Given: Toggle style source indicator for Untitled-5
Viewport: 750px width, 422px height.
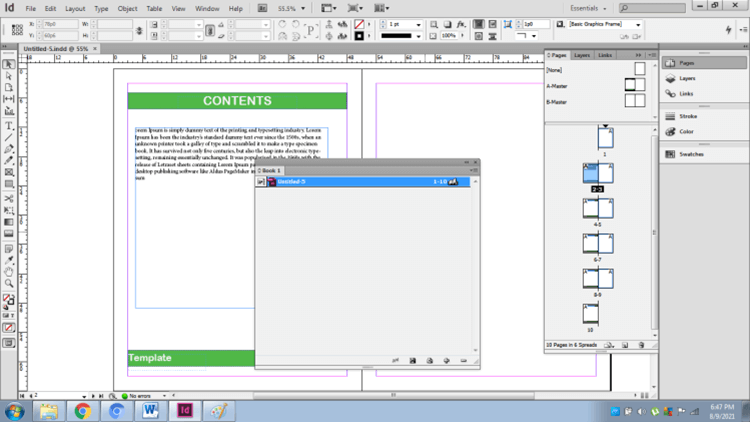Looking at the screenshot, I should point(262,182).
